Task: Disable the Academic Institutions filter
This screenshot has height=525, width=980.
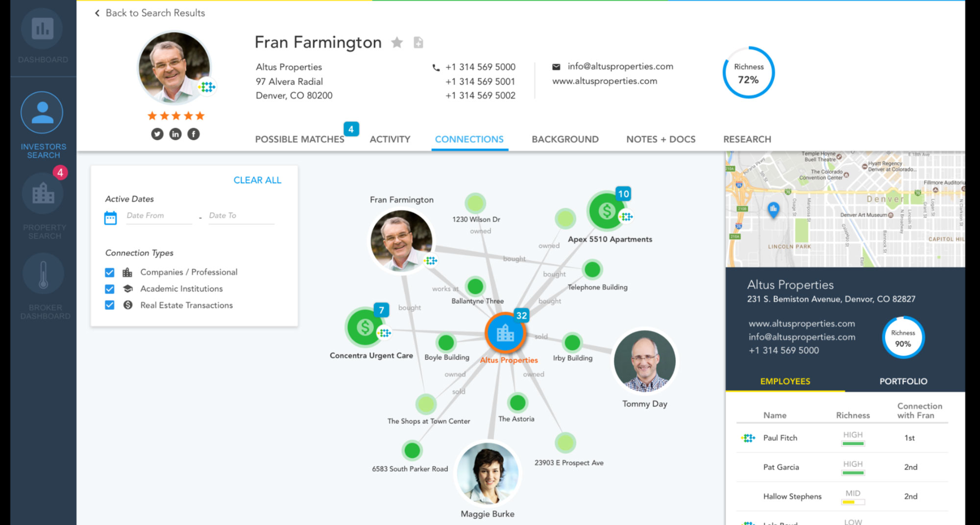Action: tap(109, 289)
